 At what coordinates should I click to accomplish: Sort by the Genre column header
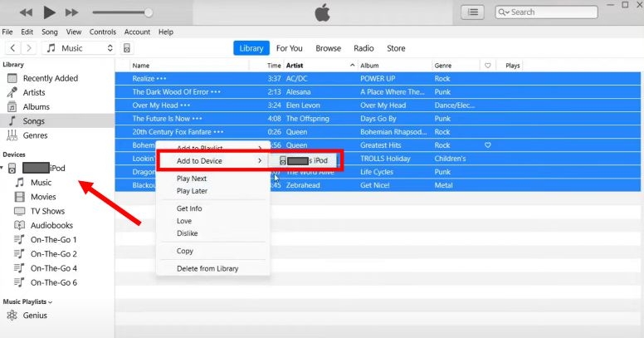click(x=443, y=66)
